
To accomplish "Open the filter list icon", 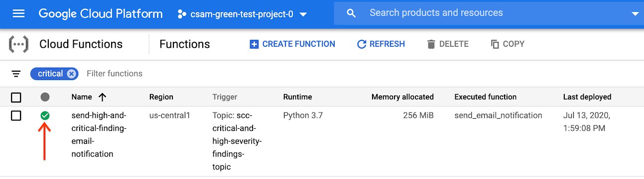I will coord(16,74).
